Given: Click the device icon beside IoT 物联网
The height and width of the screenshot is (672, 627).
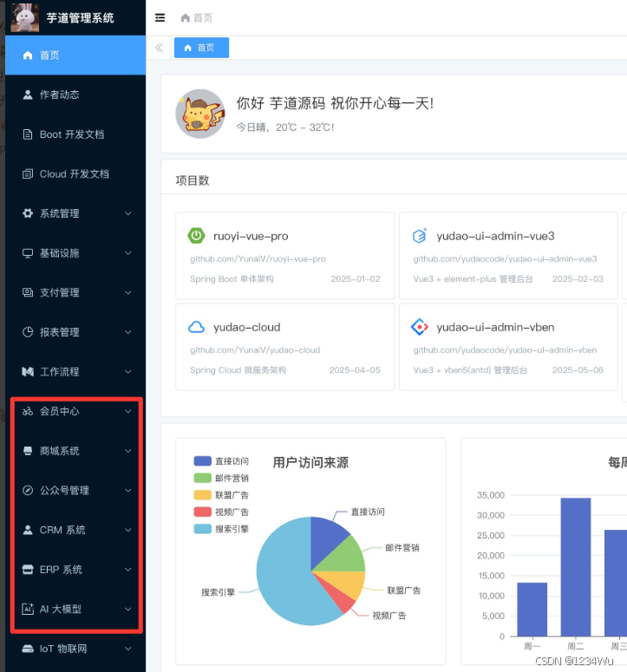Looking at the screenshot, I should coord(28,649).
